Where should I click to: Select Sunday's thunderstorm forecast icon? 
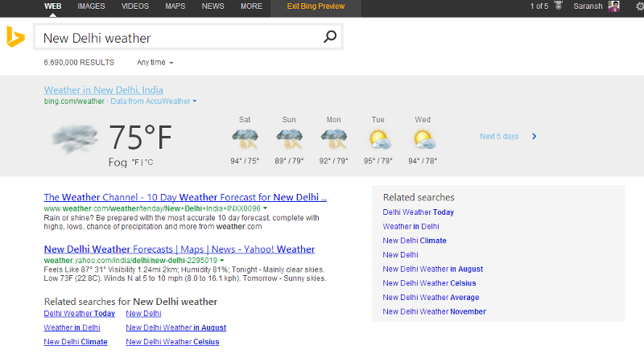click(289, 139)
